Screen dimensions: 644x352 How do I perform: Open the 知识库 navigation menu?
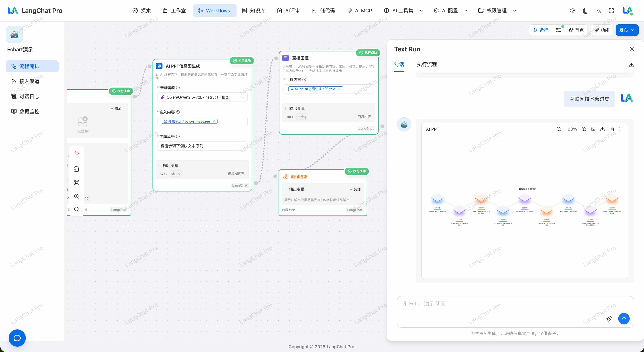coord(253,11)
